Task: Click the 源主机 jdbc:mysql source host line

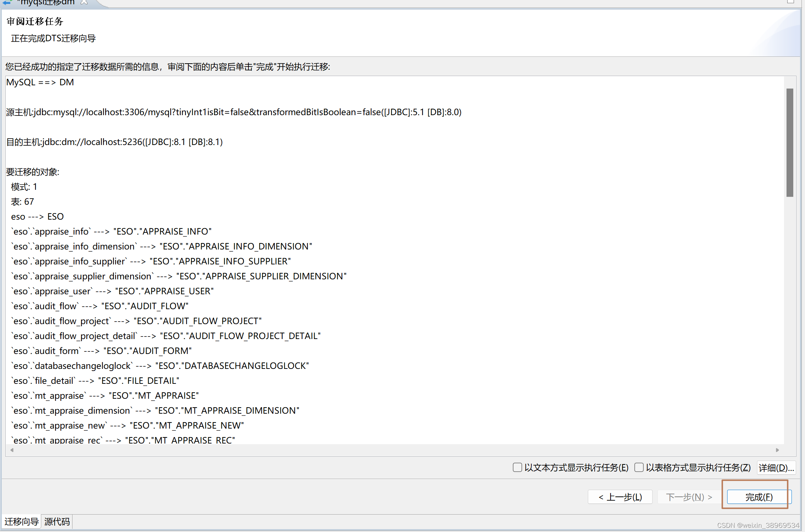Action: (x=234, y=112)
